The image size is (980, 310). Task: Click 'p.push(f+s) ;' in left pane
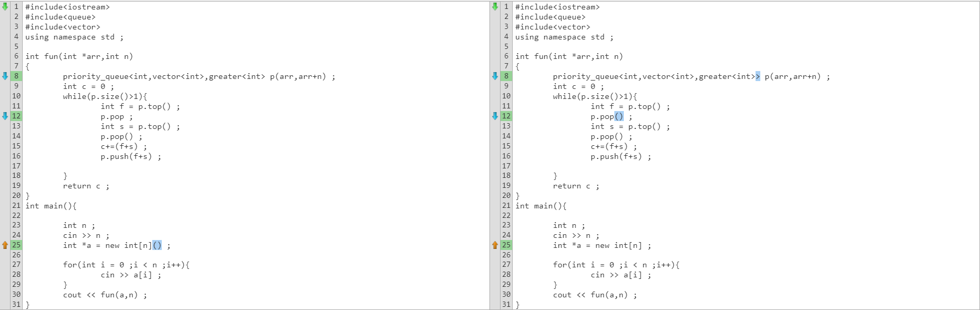coord(131,157)
